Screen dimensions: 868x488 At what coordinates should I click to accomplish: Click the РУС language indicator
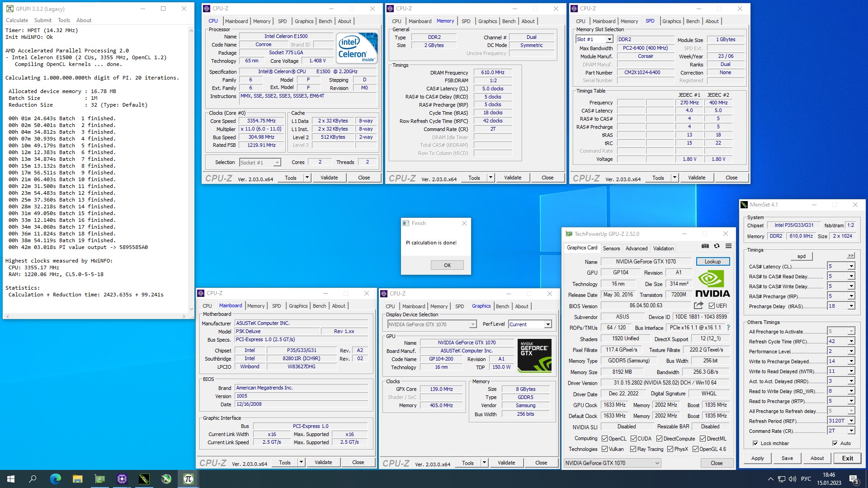point(806,479)
